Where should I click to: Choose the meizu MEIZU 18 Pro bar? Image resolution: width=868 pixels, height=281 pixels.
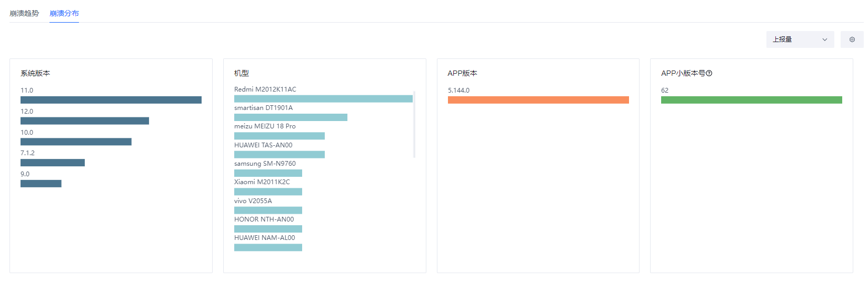coord(279,136)
